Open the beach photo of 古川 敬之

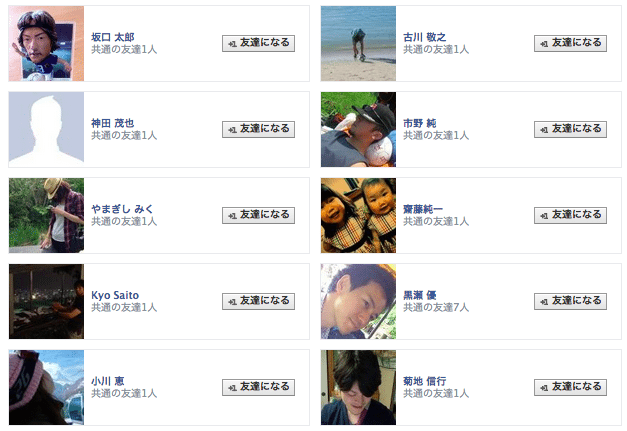point(358,44)
